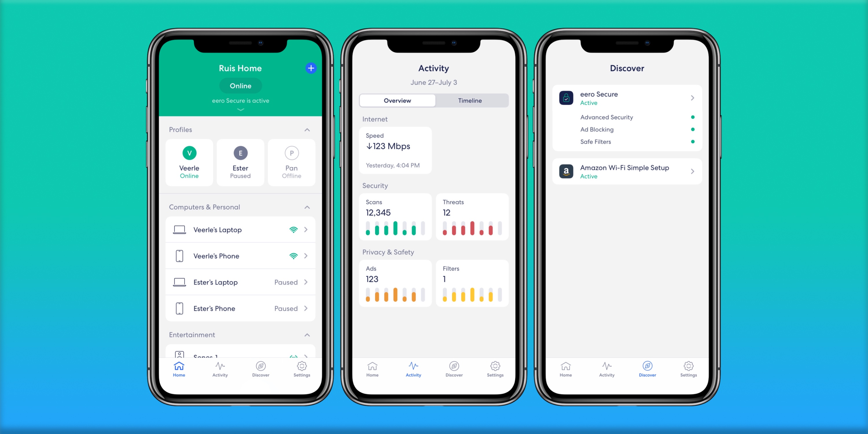Collapse the Entertainment section
Screen dimensions: 868x434
click(x=307, y=334)
